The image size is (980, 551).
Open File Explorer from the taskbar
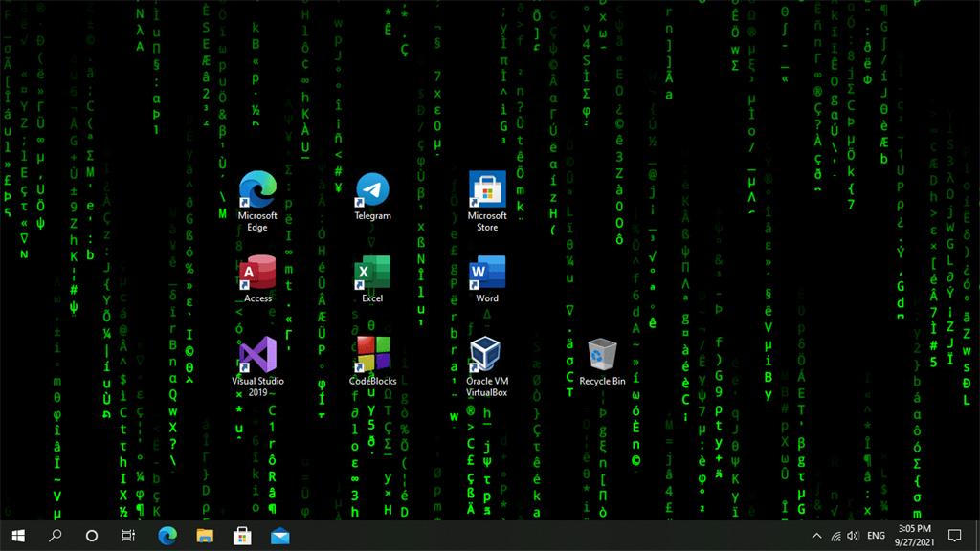pyautogui.click(x=205, y=536)
